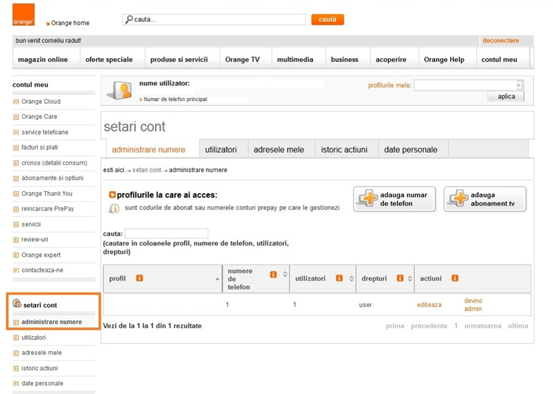Click info icon beside profile description

[114, 208]
